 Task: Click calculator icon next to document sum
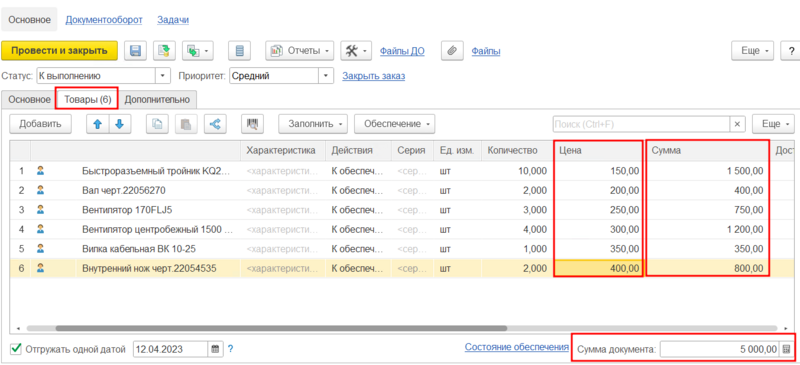click(x=786, y=349)
